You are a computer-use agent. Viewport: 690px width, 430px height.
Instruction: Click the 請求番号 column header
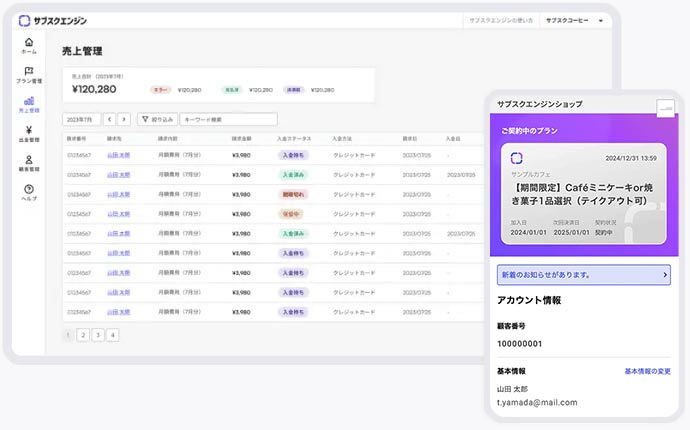[x=77, y=139]
